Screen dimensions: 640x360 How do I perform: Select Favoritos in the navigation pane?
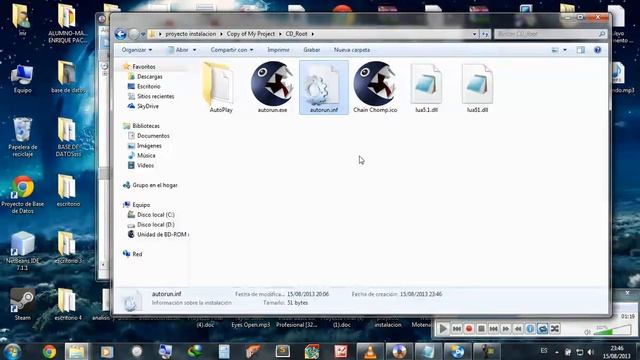click(x=144, y=67)
